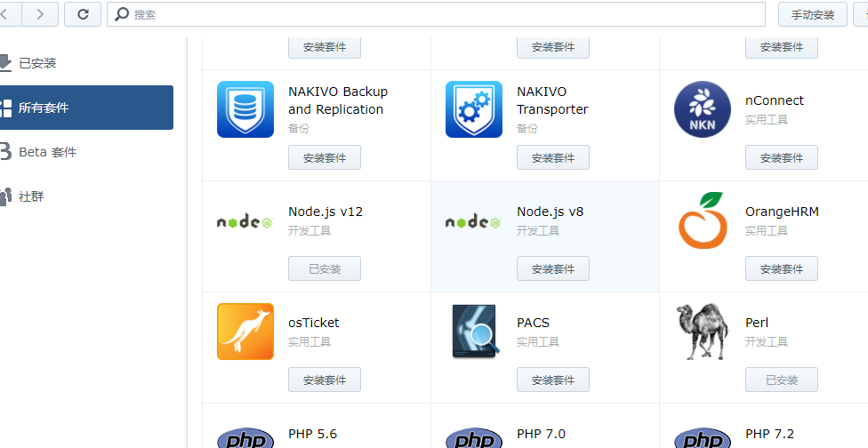
Task: Open the PHP 5.6 package title
Action: tap(313, 434)
